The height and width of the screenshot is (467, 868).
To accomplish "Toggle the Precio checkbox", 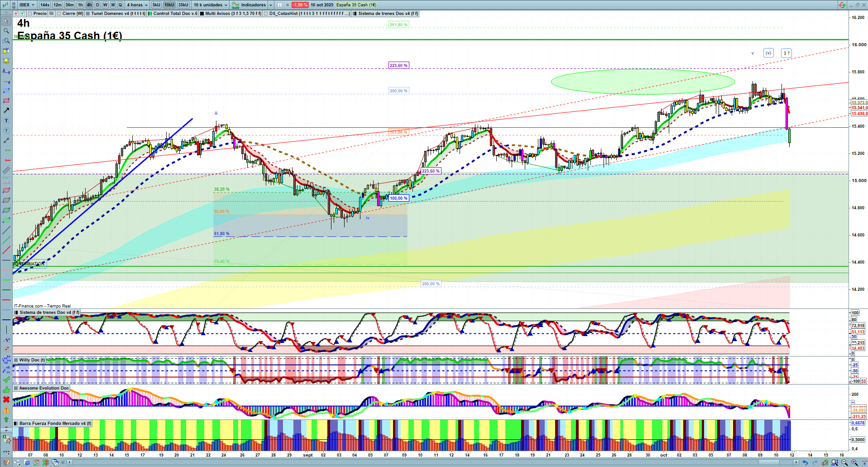I will [x=30, y=14].
